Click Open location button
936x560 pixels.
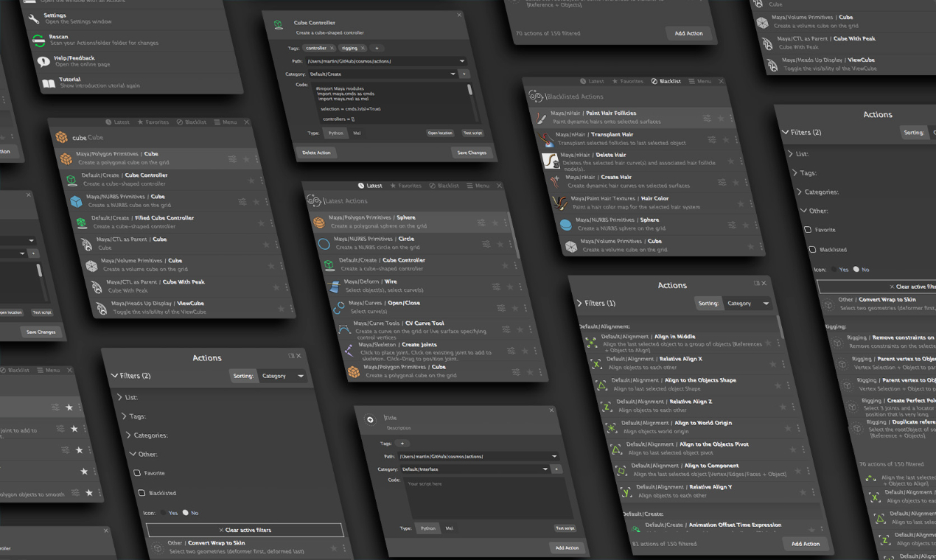tap(440, 133)
